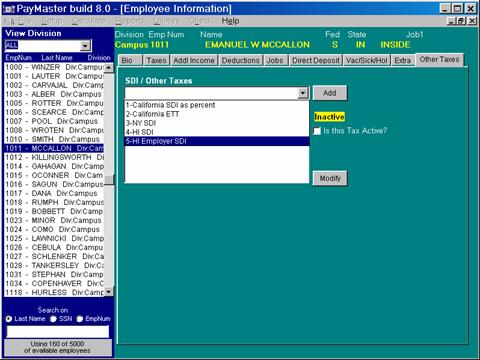Switch to the Bio tab

(130, 60)
